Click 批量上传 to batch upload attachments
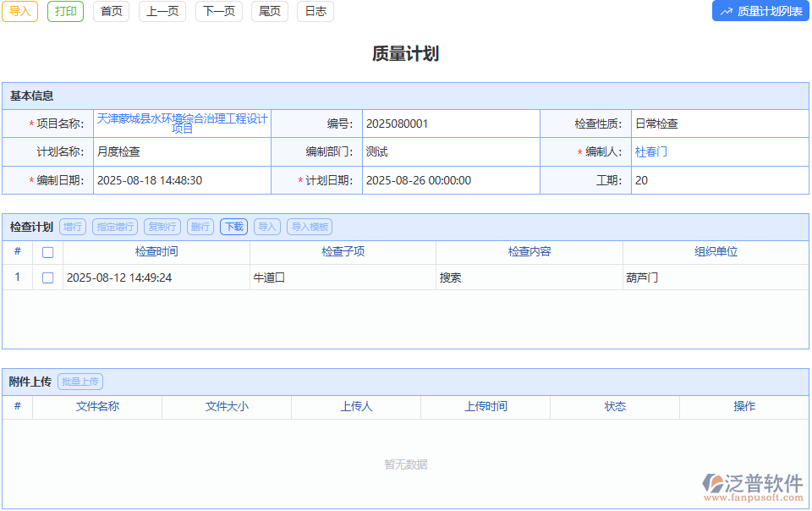The image size is (812, 511). [80, 381]
